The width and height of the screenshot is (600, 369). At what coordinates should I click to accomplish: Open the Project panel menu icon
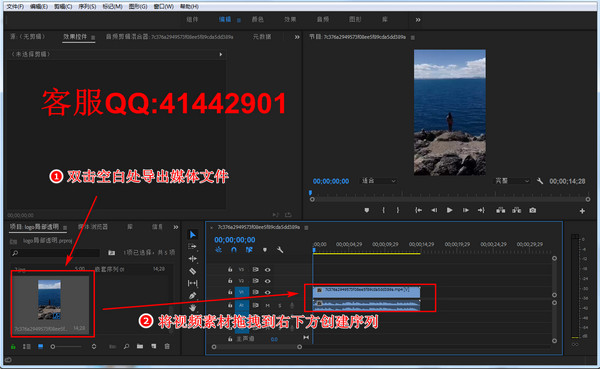65,227
